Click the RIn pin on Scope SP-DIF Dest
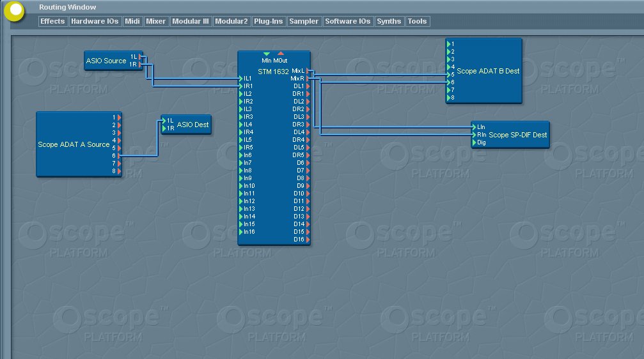The image size is (644, 359). pyautogui.click(x=474, y=135)
